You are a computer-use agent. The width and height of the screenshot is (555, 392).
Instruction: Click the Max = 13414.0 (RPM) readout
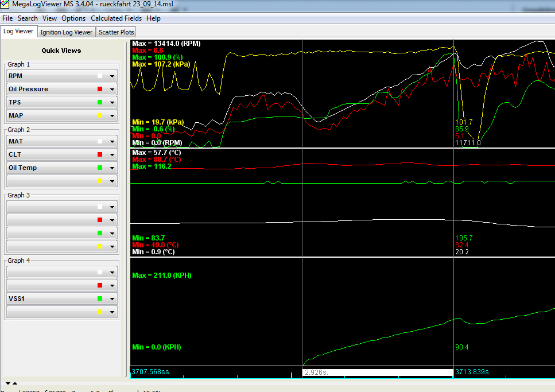point(166,44)
